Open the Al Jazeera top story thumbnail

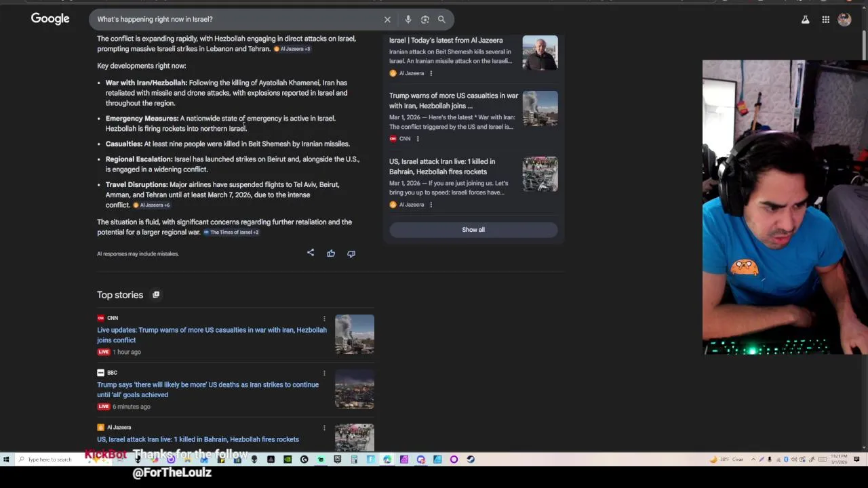point(354,438)
